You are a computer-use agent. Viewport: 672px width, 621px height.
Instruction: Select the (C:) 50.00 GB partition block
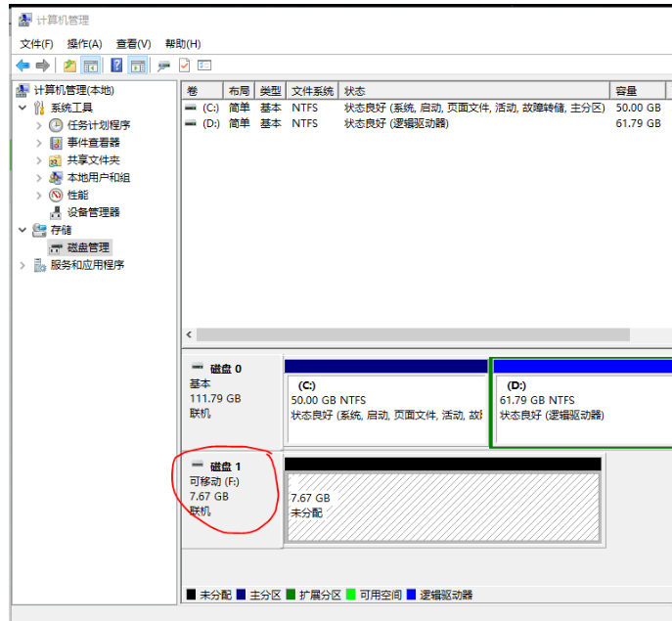point(386,403)
